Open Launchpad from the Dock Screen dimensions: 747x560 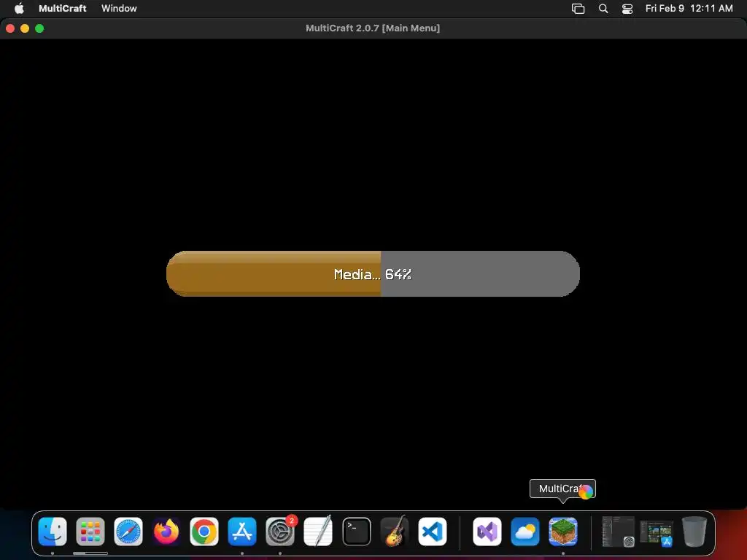[x=90, y=532]
